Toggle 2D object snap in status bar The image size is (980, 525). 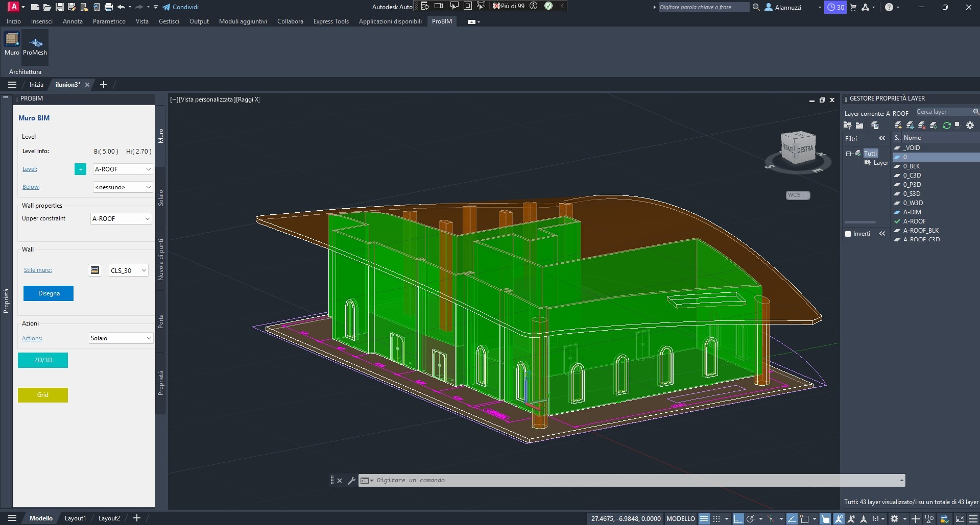coord(804,518)
